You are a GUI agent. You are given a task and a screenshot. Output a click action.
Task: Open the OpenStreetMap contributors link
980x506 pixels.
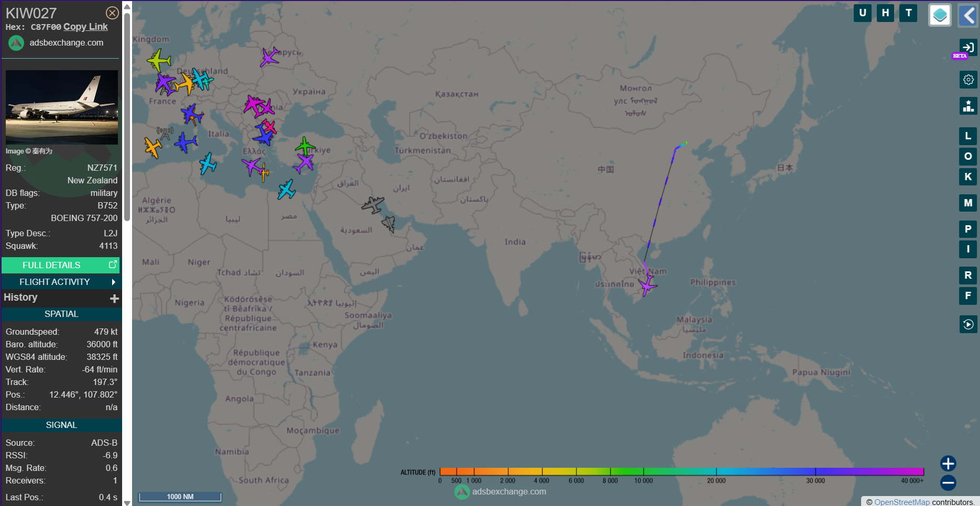pyautogui.click(x=902, y=502)
